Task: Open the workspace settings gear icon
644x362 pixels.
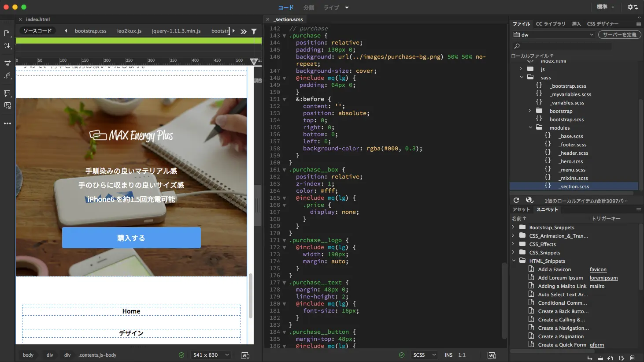Action: click(x=633, y=7)
